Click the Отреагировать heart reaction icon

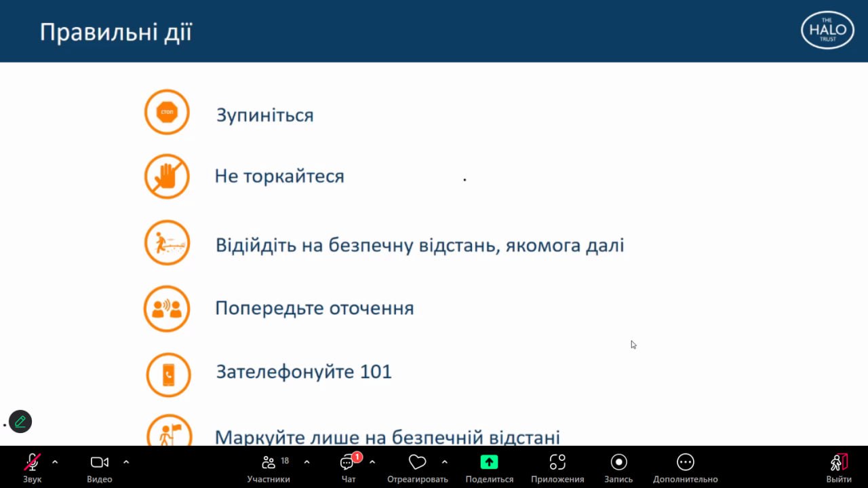pyautogui.click(x=417, y=463)
